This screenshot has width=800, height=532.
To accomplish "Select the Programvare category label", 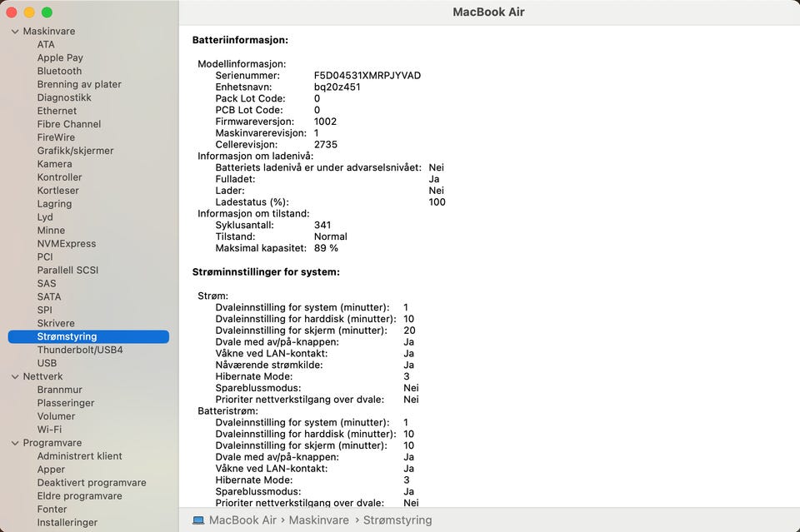I will point(52,442).
